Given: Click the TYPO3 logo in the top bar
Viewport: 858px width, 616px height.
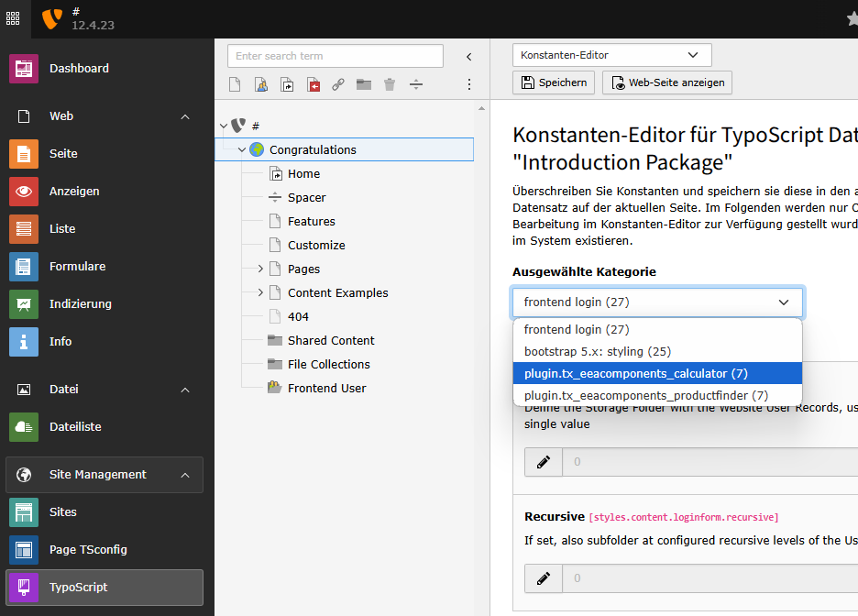Looking at the screenshot, I should tap(52, 18).
